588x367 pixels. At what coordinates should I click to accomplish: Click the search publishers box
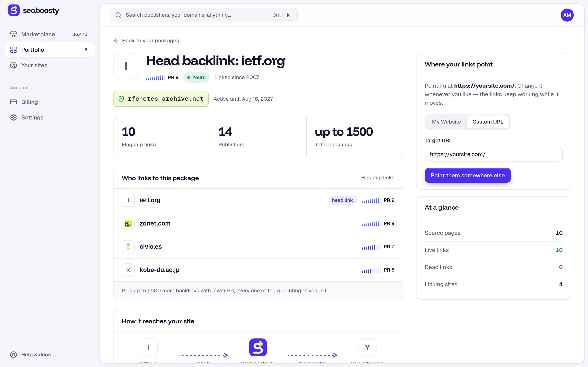(x=203, y=15)
